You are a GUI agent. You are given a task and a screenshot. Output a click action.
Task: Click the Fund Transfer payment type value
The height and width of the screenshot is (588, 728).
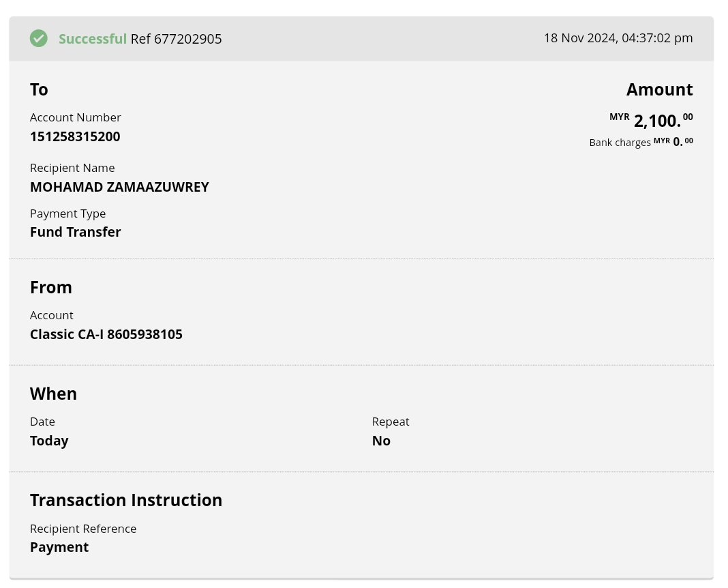pos(75,232)
